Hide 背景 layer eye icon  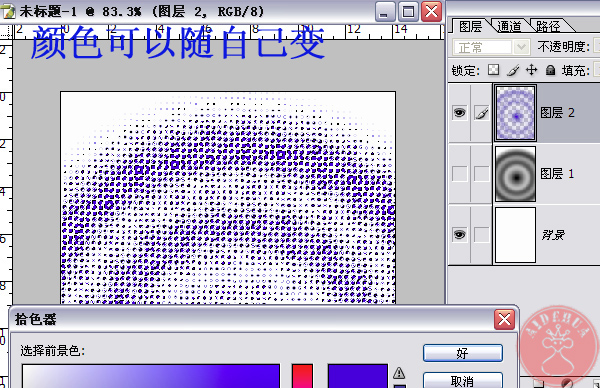point(460,235)
